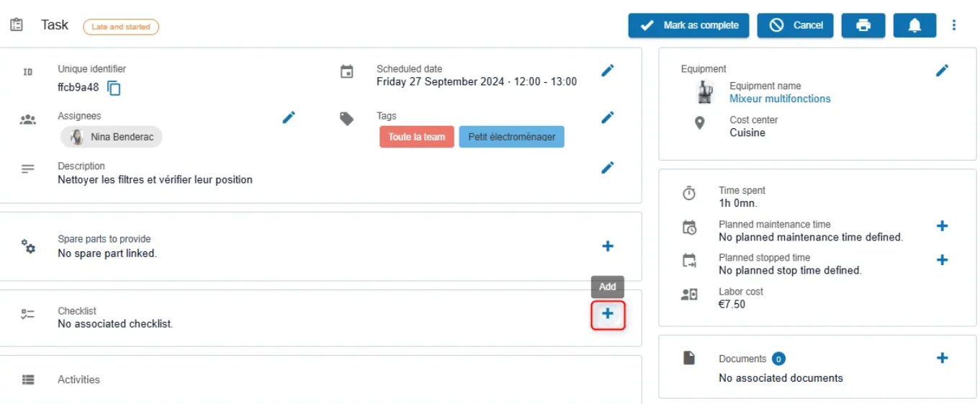Viewport: 980px width, 404px height.
Task: Copy the unique identifier ffcb9a48
Action: (114, 89)
